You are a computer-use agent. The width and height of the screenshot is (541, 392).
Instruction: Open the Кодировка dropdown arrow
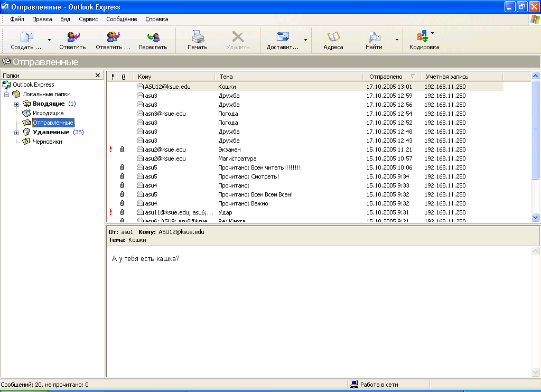(433, 33)
